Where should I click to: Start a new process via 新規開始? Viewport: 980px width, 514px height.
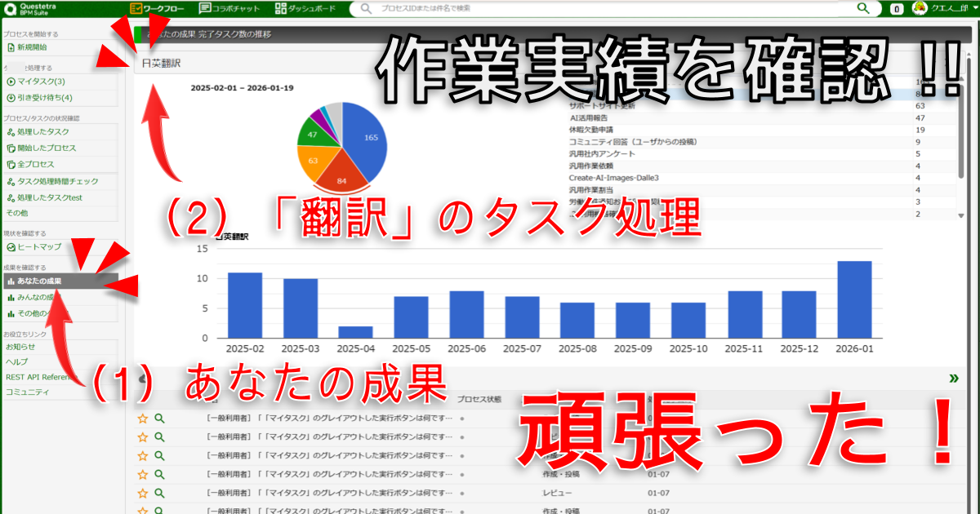point(59,47)
